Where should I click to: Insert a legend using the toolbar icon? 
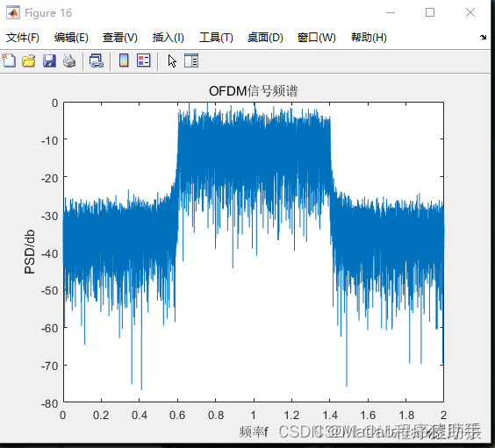tap(144, 60)
